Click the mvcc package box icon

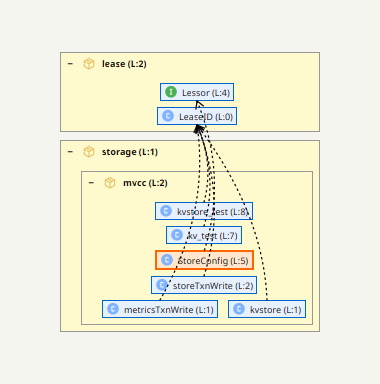coord(110,183)
